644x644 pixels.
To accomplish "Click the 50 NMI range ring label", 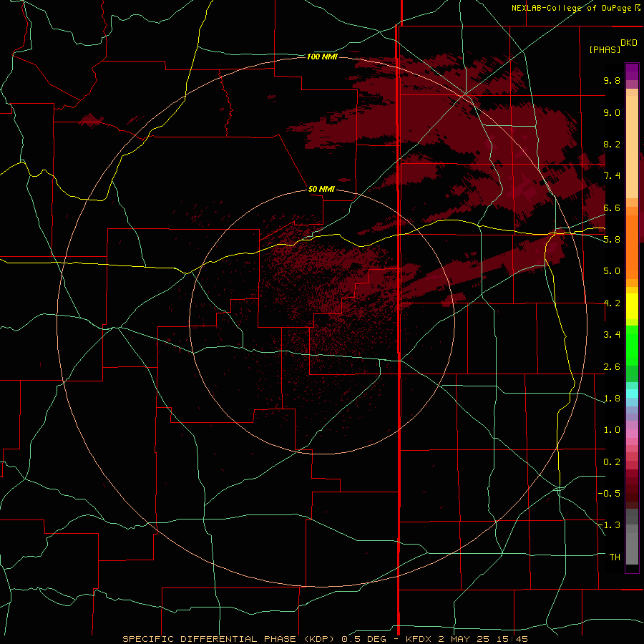I will pos(321,189).
